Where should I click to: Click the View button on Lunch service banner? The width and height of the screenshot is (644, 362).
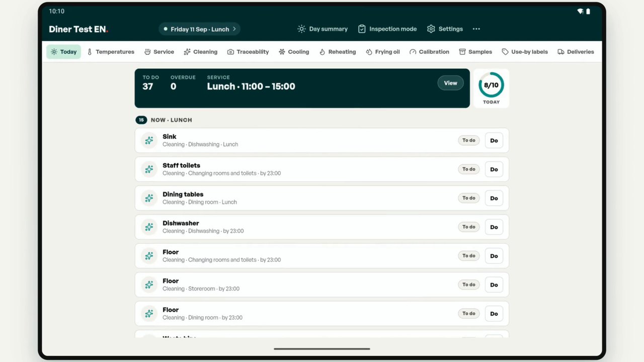point(450,83)
